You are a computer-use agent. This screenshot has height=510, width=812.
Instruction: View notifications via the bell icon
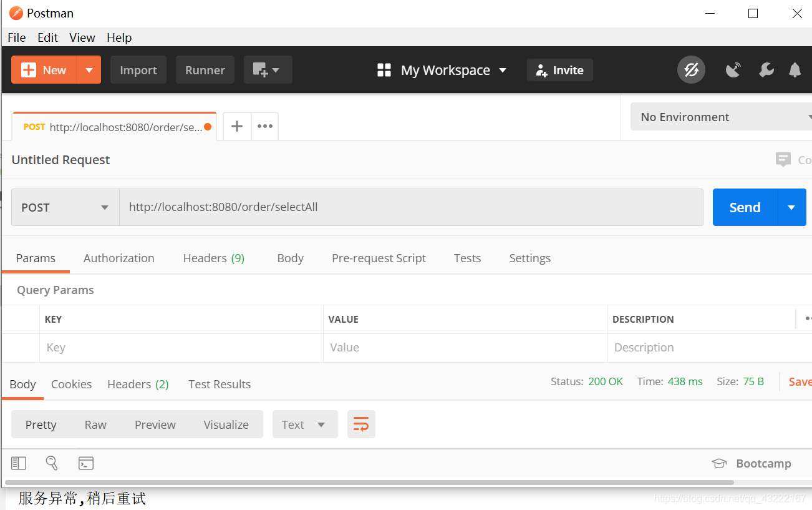795,70
